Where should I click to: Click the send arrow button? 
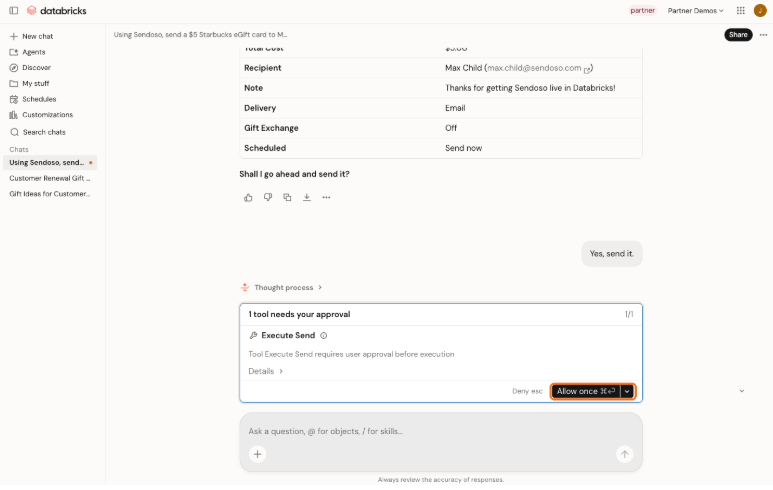pos(625,455)
